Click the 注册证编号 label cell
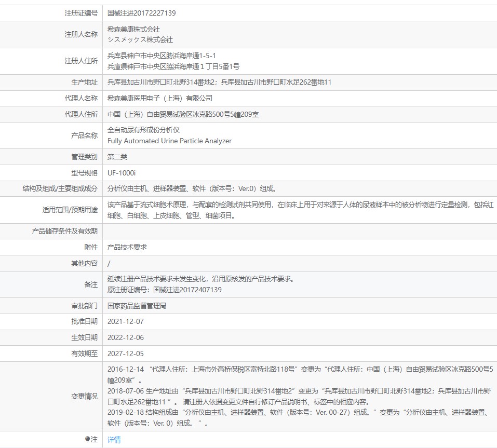This screenshot has width=497, height=448. (x=81, y=13)
